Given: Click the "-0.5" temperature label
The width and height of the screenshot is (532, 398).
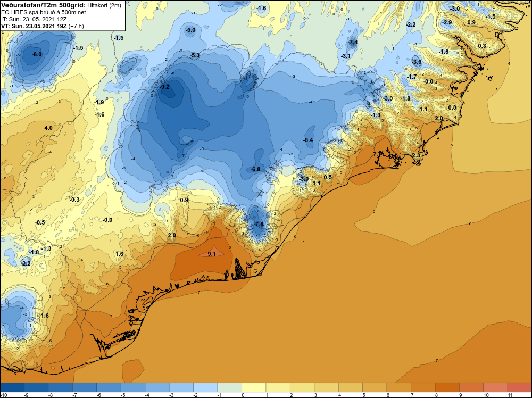Looking at the screenshot, I should pyautogui.click(x=40, y=222).
